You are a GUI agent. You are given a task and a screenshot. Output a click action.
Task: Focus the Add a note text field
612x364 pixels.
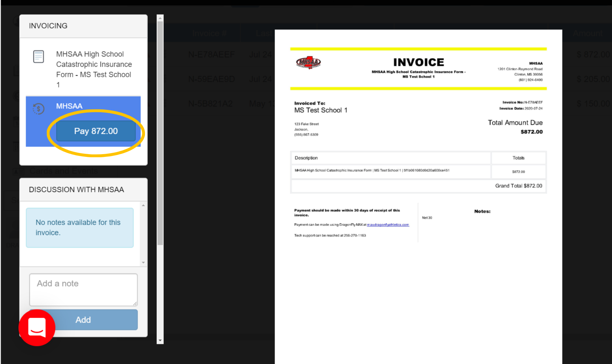(x=83, y=290)
